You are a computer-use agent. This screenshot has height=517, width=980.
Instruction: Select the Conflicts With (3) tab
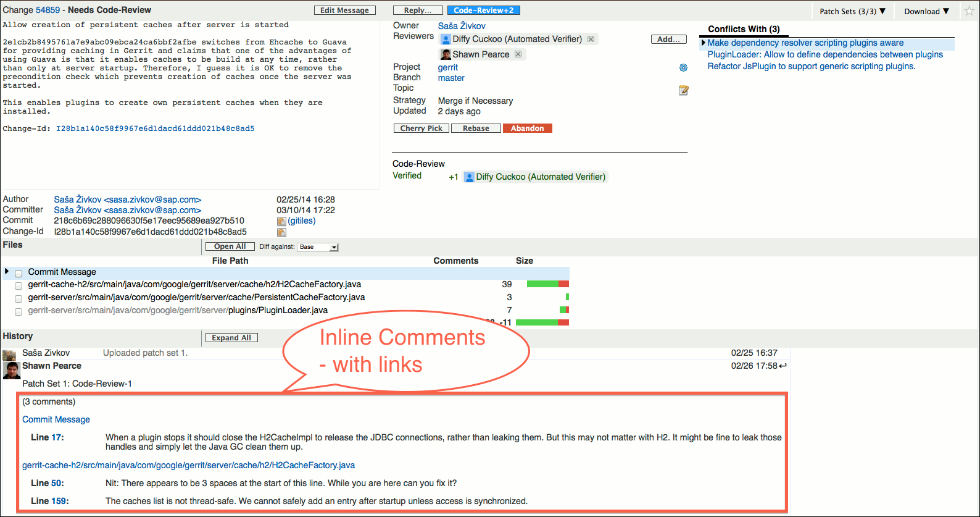point(744,29)
